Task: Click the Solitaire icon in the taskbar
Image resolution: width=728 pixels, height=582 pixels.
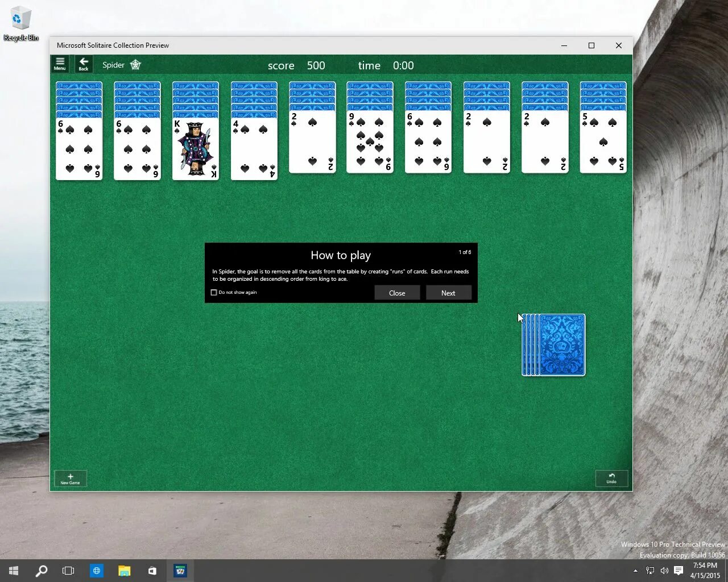Action: coord(180,570)
